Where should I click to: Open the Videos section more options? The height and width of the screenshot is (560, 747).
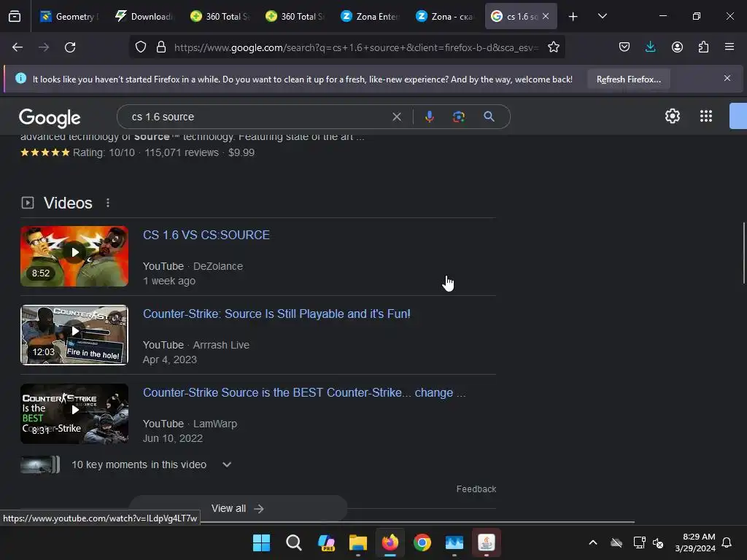tap(108, 203)
